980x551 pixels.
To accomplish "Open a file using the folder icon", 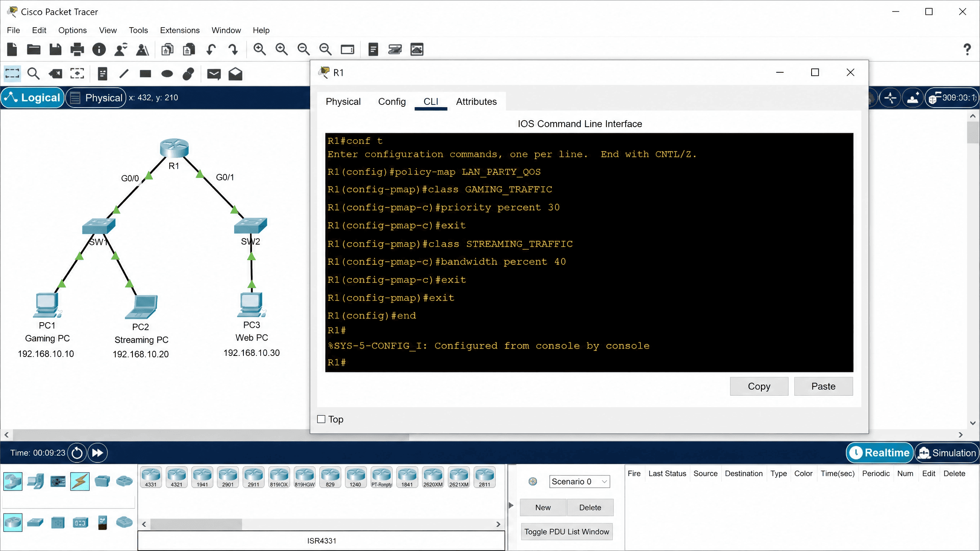I will (x=34, y=49).
